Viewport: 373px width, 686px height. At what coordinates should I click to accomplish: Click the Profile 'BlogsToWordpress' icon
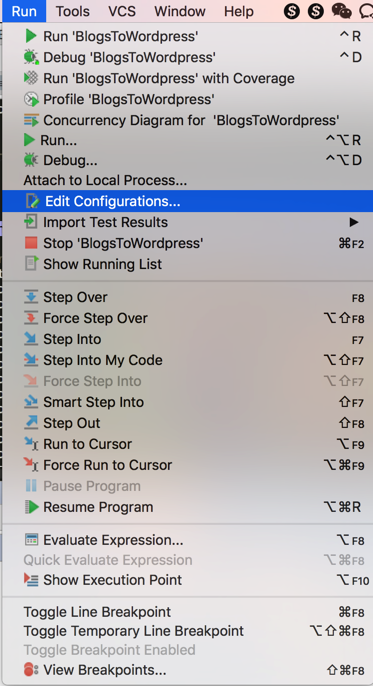click(x=31, y=99)
